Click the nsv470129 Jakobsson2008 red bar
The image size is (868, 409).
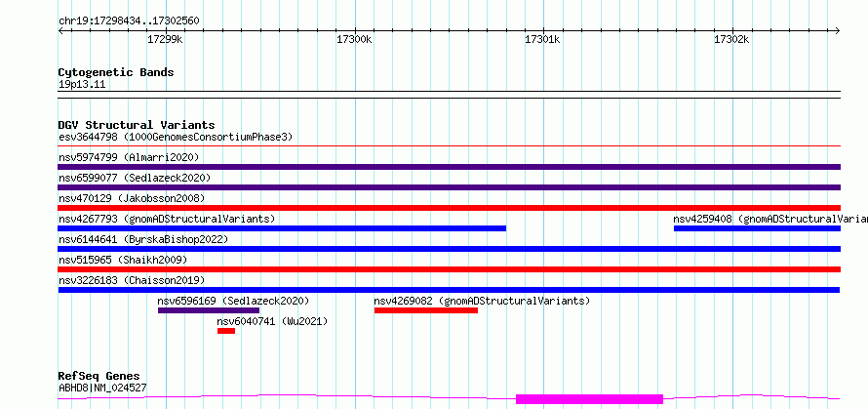point(449,208)
